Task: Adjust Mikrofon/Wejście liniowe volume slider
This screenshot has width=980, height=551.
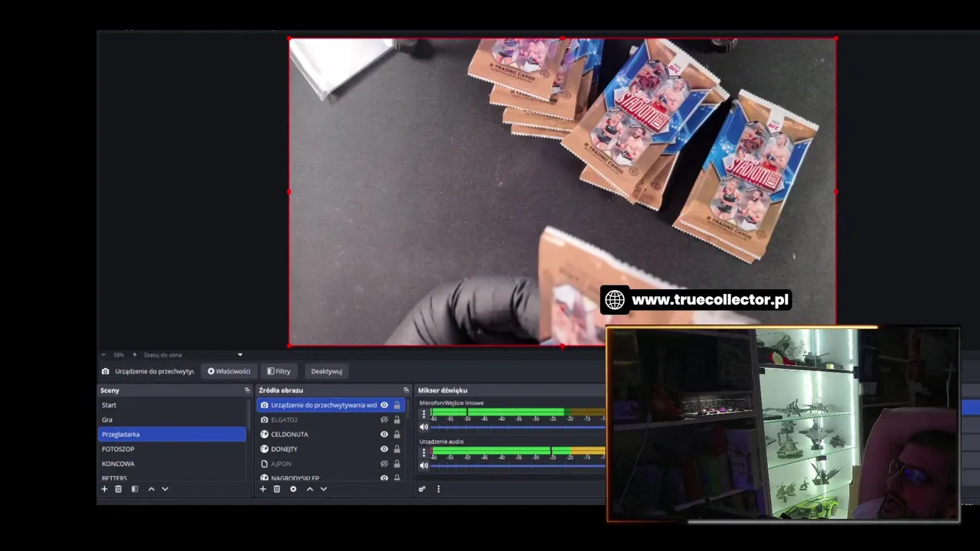Action: click(518, 427)
